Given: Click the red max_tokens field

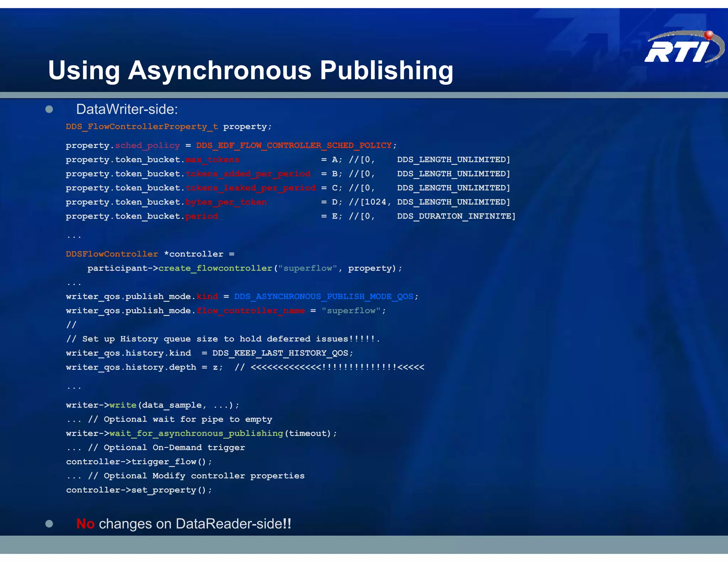Looking at the screenshot, I should tap(212, 160).
